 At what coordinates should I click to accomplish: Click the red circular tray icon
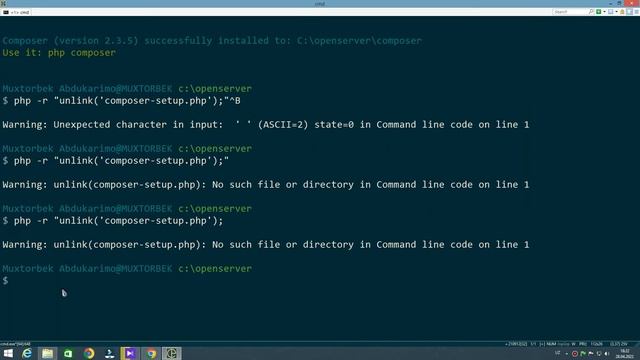[x=575, y=354]
